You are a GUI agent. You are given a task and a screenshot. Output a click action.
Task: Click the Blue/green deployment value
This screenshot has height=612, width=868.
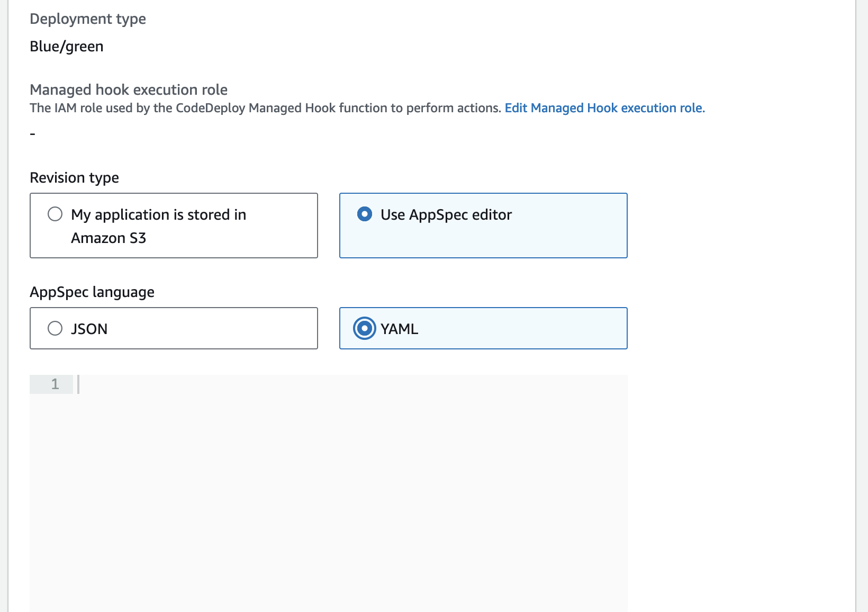click(x=67, y=47)
